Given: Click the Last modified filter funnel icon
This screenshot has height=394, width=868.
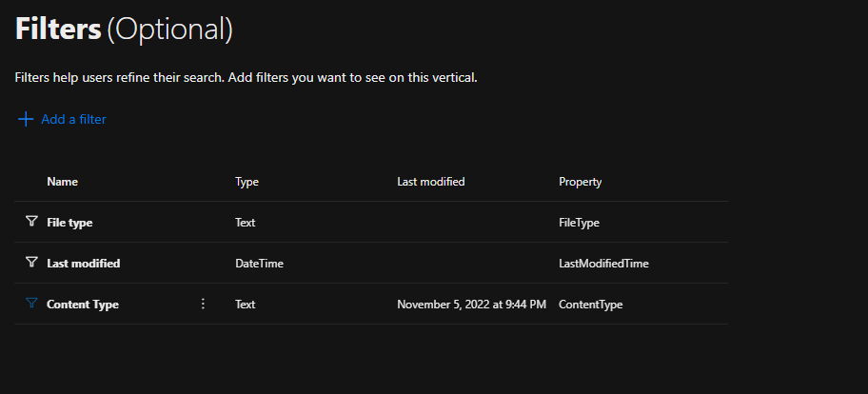Looking at the screenshot, I should click(x=31, y=263).
